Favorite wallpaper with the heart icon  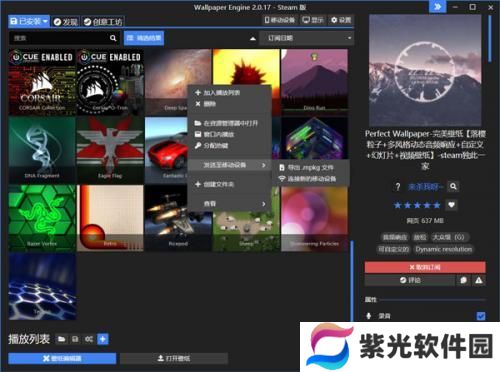[451, 205]
